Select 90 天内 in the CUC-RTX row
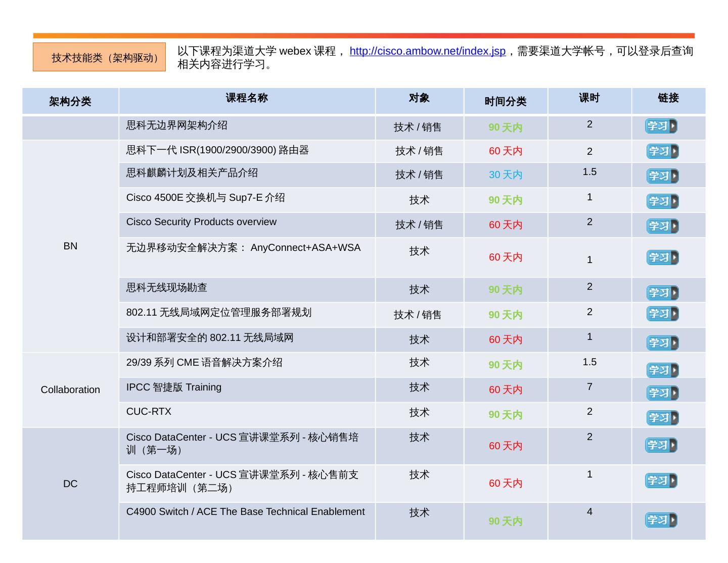 click(x=506, y=415)
